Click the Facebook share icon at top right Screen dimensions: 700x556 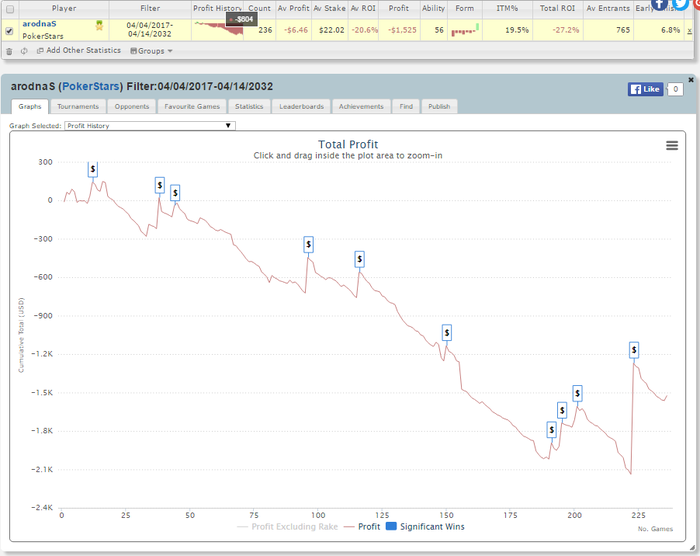pos(659,4)
